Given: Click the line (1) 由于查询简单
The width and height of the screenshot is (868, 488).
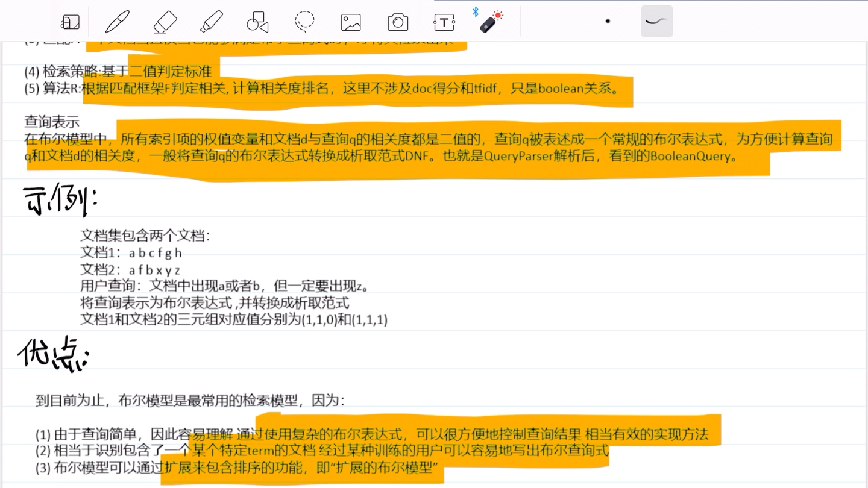Looking at the screenshot, I should pyautogui.click(x=372, y=434).
